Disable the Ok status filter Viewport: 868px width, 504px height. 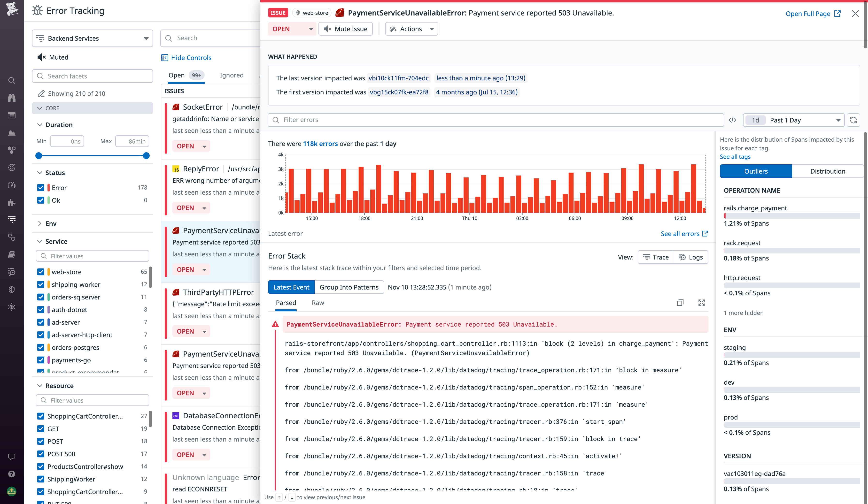click(x=41, y=200)
